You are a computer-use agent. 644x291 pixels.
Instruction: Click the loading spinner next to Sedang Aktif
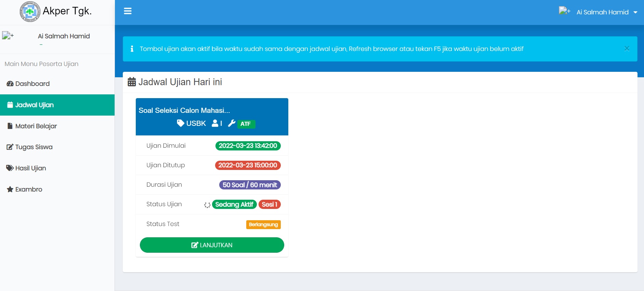[x=207, y=205]
